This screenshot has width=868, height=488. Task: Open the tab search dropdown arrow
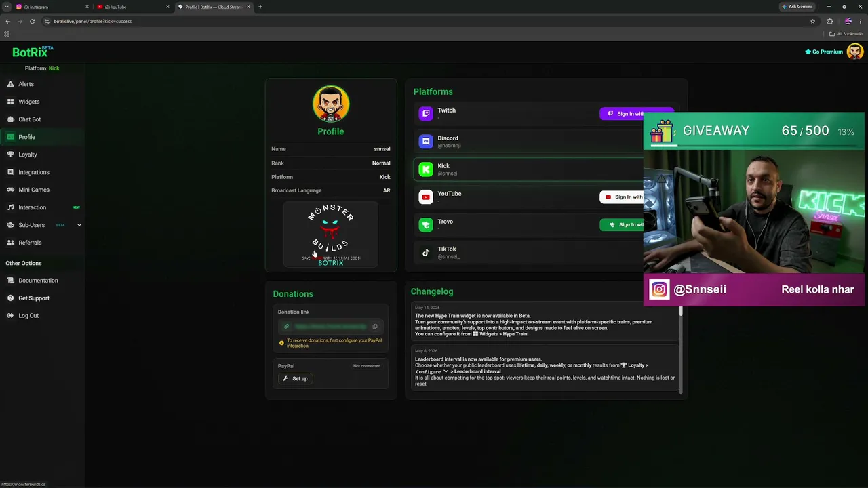click(7, 7)
